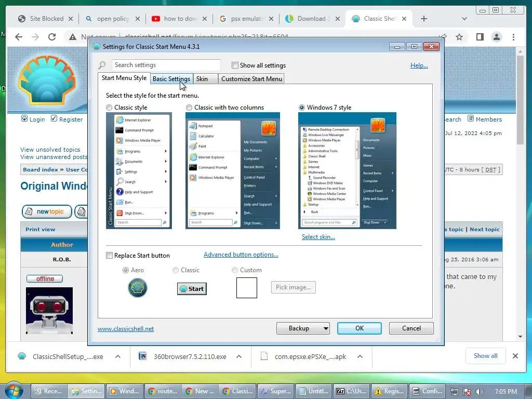Close the Chrome downloads bar
The image size is (532, 399).
coord(515,355)
